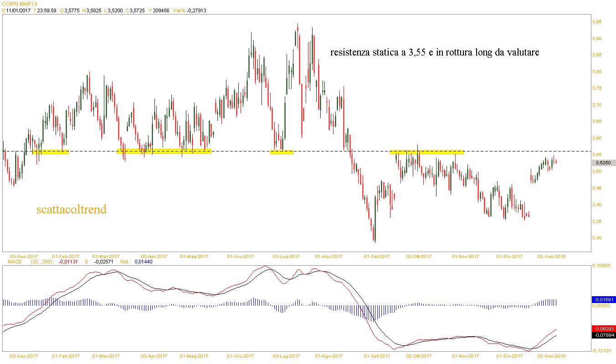
Task: Click the current price tag 3,5250
Action: pyautogui.click(x=604, y=163)
